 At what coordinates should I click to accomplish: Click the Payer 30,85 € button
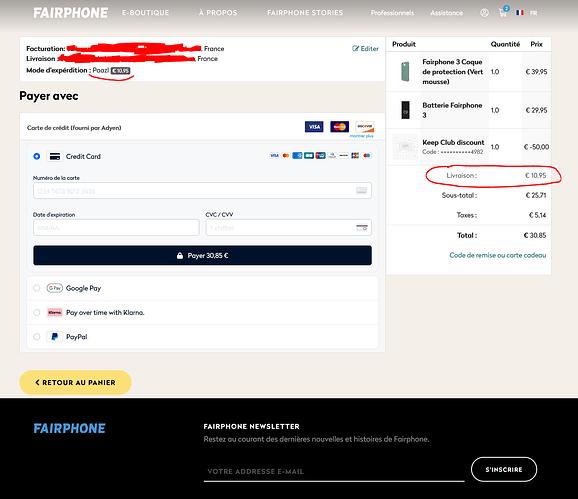click(202, 255)
